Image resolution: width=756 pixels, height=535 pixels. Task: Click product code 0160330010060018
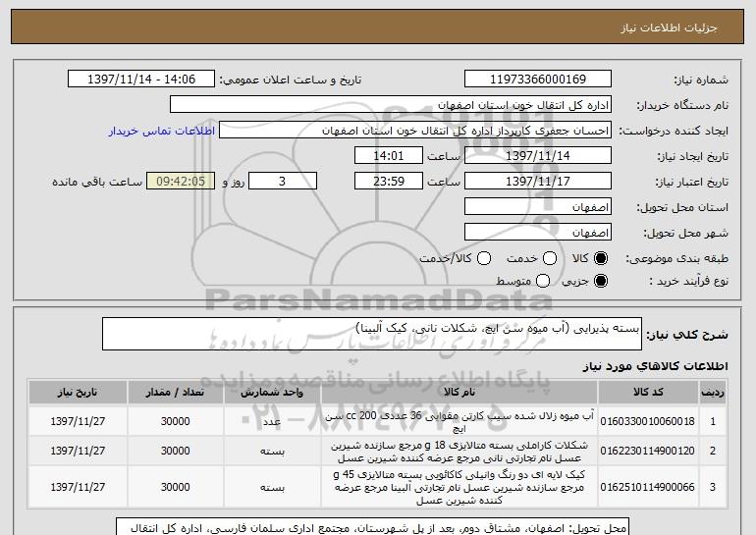(648, 421)
